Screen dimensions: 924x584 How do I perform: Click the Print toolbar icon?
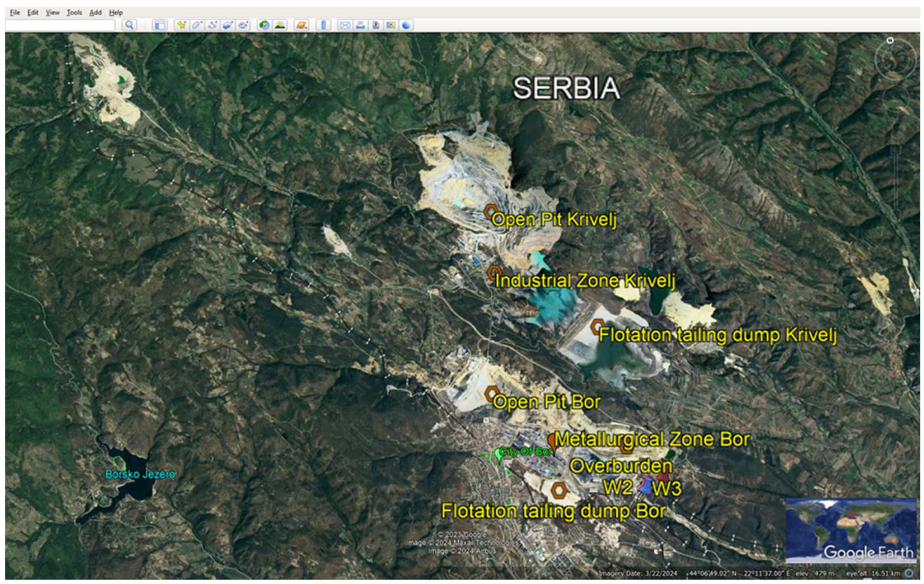[x=360, y=25]
